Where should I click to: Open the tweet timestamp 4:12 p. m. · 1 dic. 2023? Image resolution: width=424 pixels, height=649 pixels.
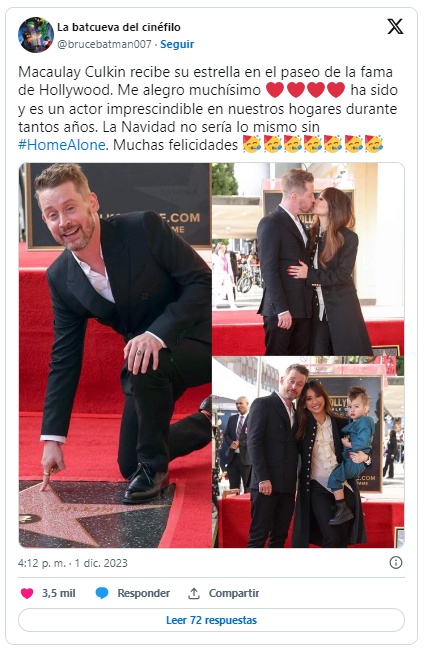(73, 563)
